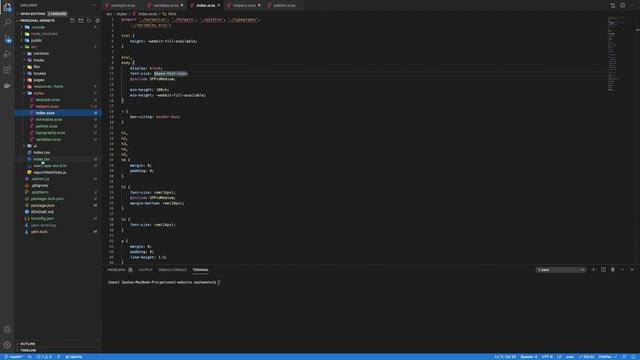Kill the terminal with trash icon

613,270
